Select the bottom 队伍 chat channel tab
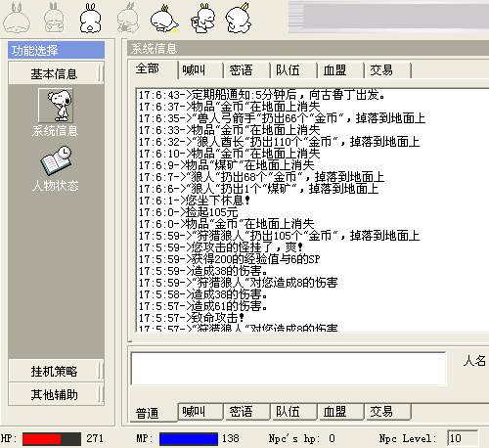 [x=293, y=412]
